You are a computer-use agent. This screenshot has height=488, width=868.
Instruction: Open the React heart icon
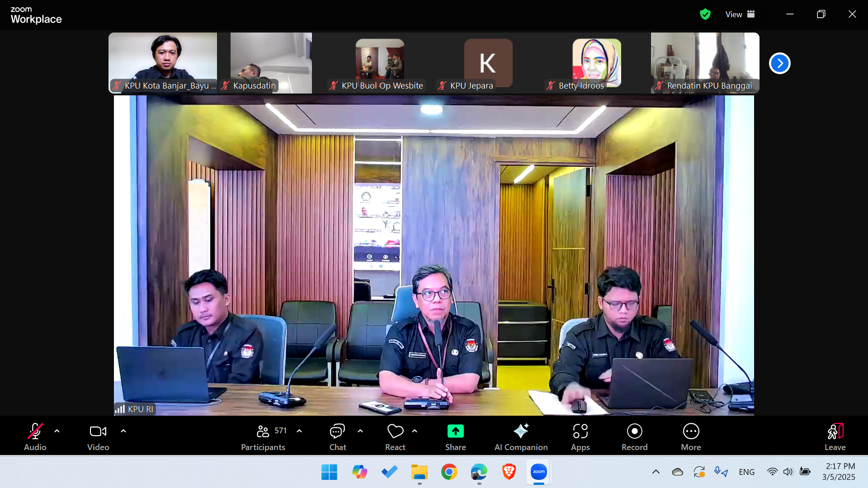tap(395, 432)
